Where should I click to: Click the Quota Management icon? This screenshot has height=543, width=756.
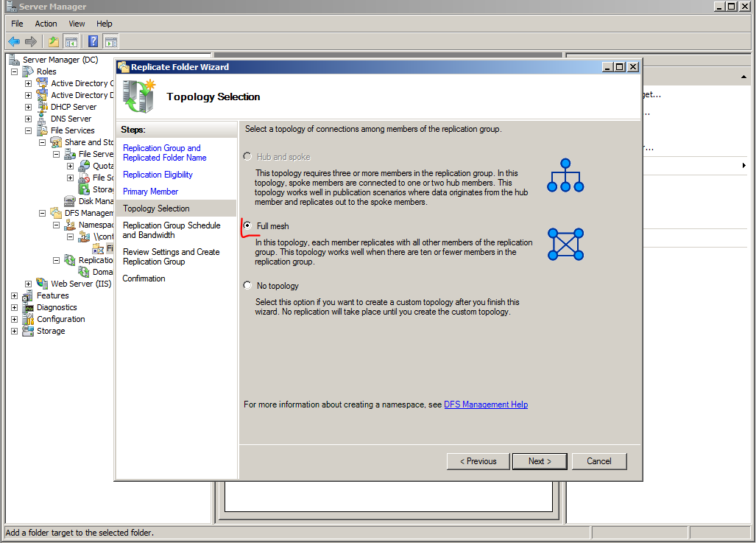point(84,166)
